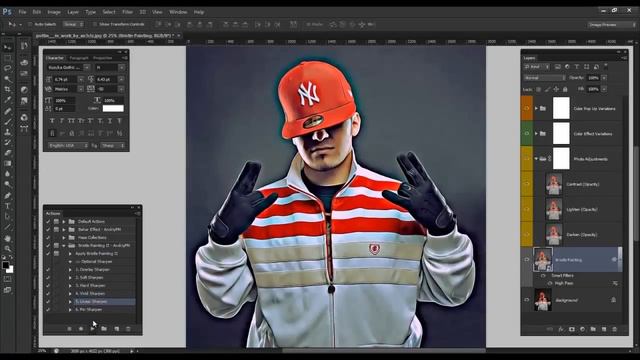
Task: Open the Filter menu
Action: (x=127, y=12)
